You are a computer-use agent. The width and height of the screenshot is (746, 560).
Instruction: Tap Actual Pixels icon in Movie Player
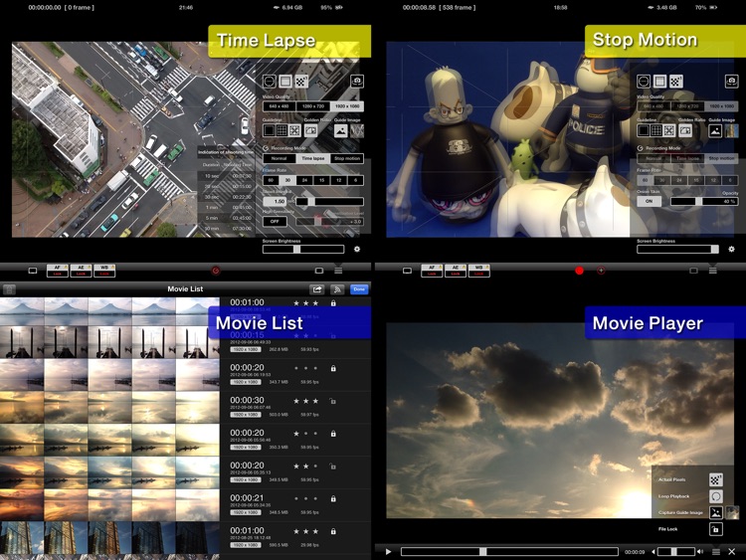pos(715,479)
